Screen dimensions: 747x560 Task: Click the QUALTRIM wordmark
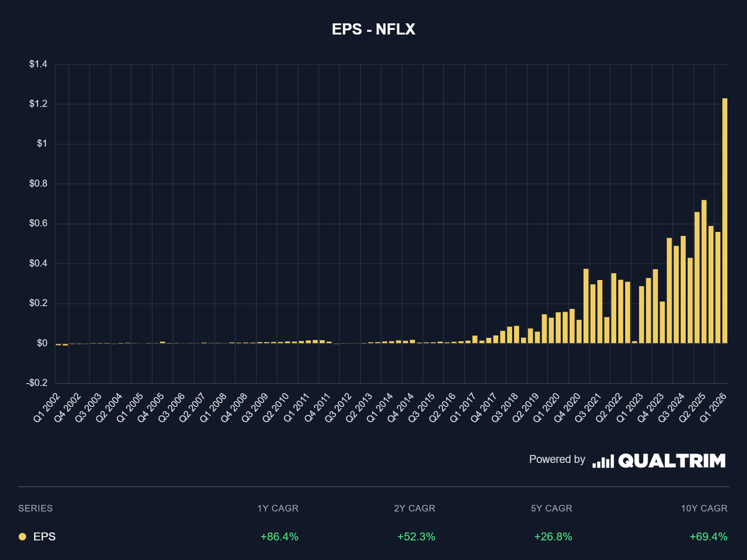pyautogui.click(x=672, y=461)
